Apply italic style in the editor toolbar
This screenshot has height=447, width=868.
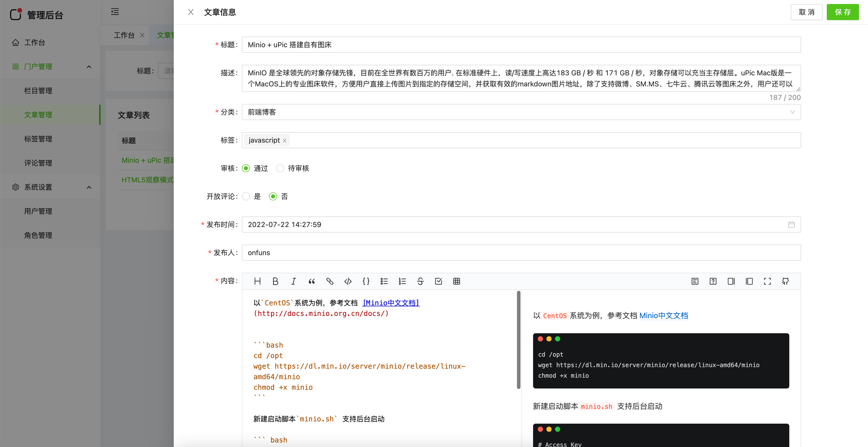pos(293,282)
